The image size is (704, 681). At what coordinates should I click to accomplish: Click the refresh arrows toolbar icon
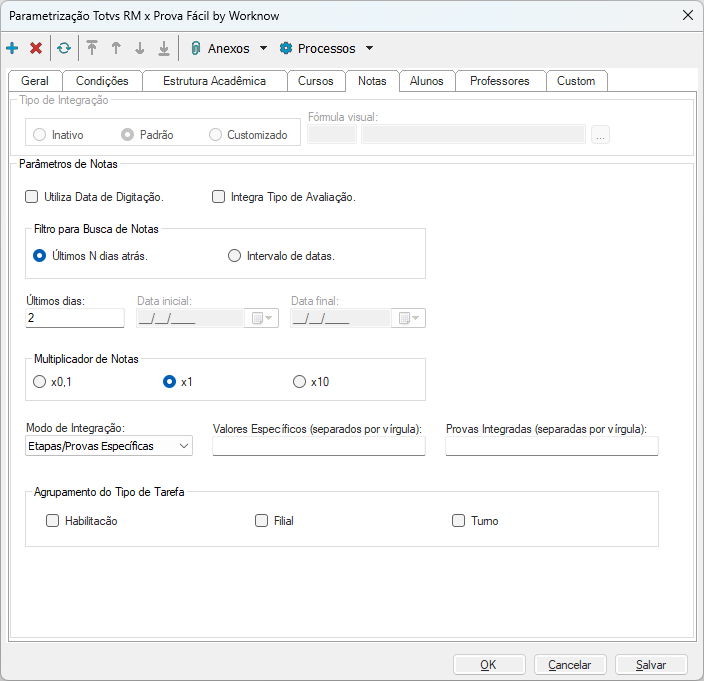pyautogui.click(x=64, y=48)
